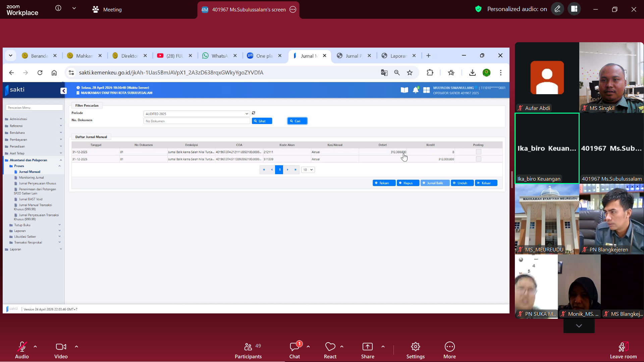Open Participants list
Screen dimensions: 644x362
click(248, 350)
